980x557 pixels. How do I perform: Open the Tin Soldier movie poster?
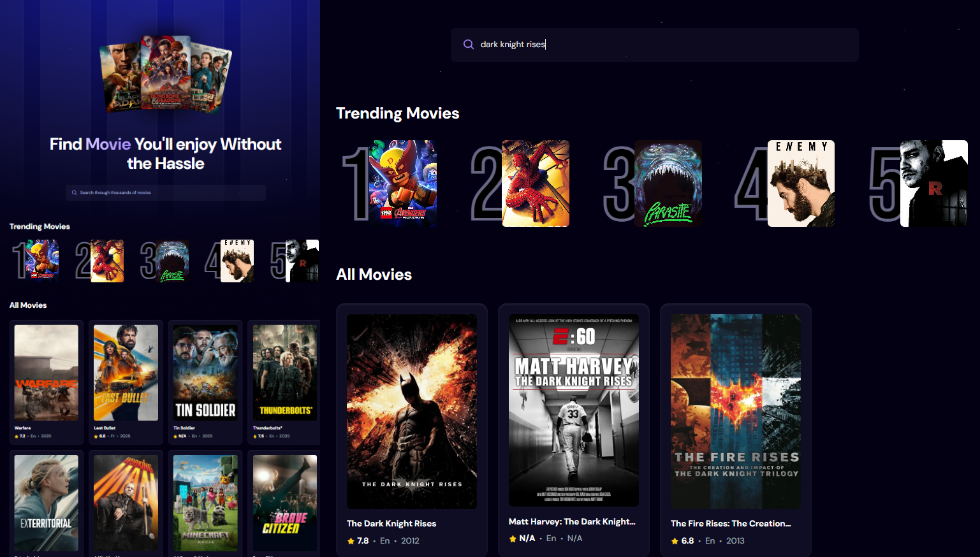205,373
